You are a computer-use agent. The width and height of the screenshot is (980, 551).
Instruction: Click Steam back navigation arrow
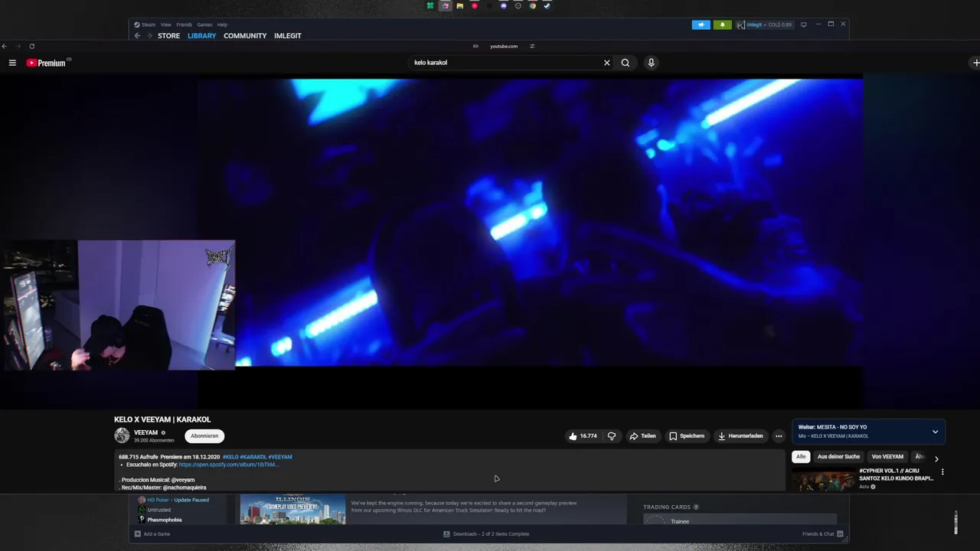137,36
